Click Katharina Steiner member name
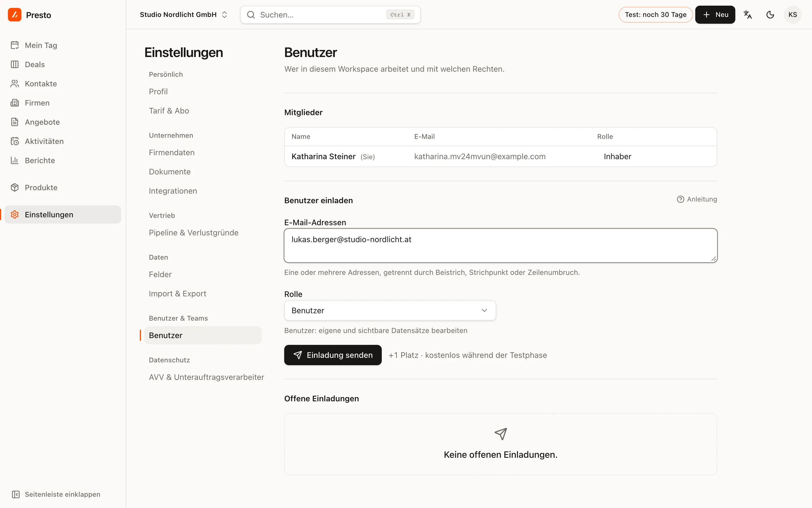Image resolution: width=812 pixels, height=508 pixels. pyautogui.click(x=323, y=157)
